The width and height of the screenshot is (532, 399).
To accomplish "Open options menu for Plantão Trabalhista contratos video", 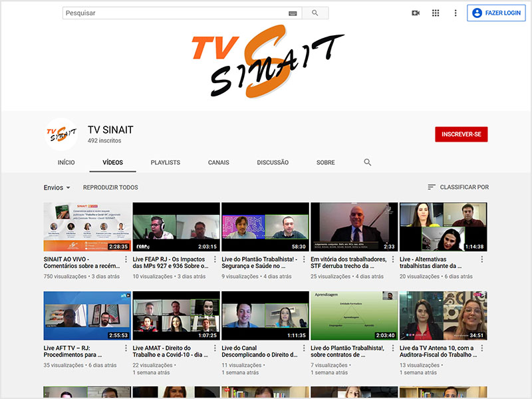I will [393, 348].
